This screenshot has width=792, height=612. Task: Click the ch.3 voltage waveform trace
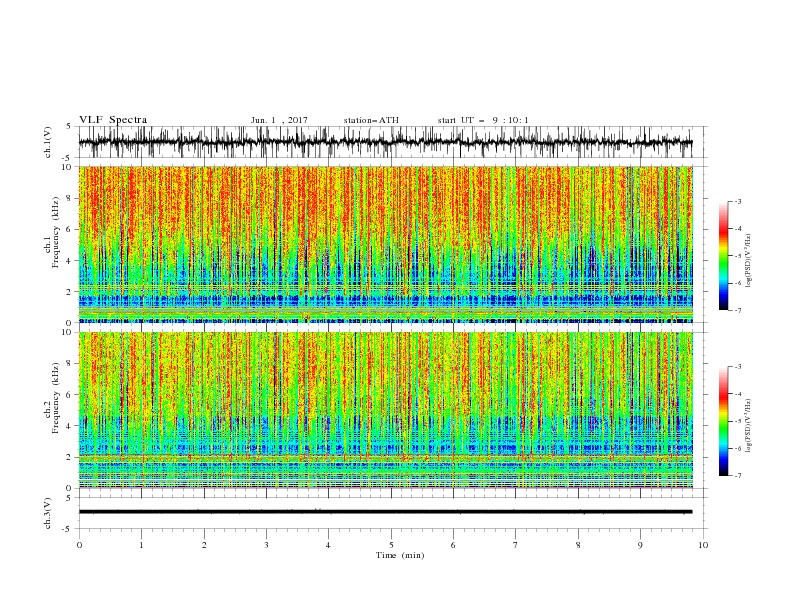coord(385,512)
